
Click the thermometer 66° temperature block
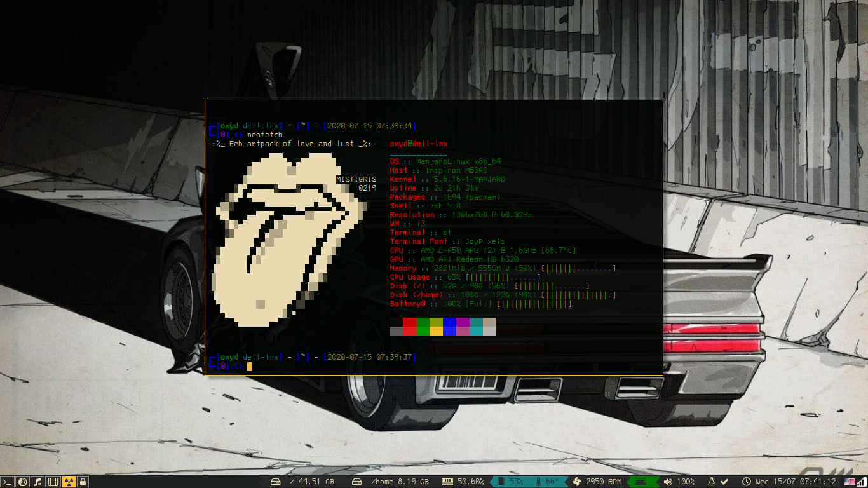(546, 482)
